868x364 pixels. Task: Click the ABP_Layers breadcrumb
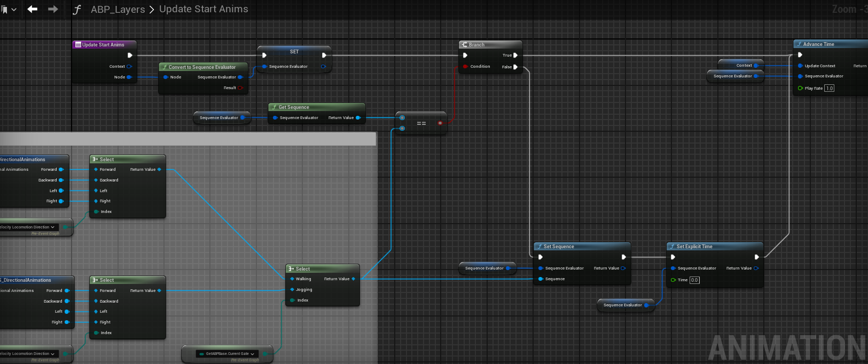pyautogui.click(x=118, y=9)
